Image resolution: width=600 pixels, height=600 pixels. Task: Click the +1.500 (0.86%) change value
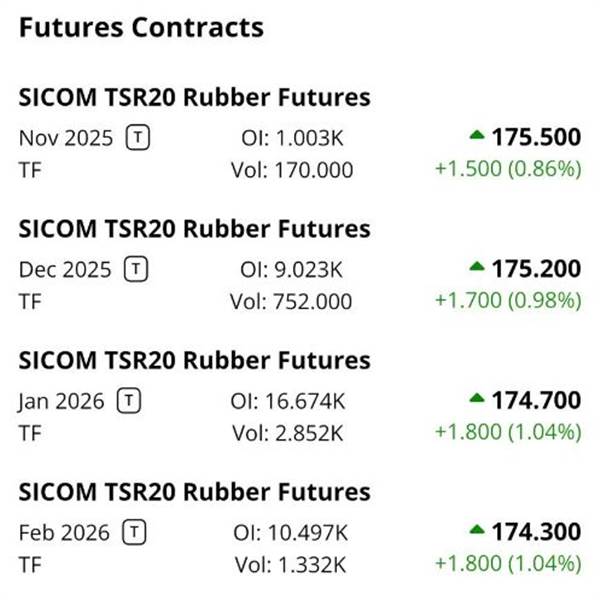click(507, 169)
